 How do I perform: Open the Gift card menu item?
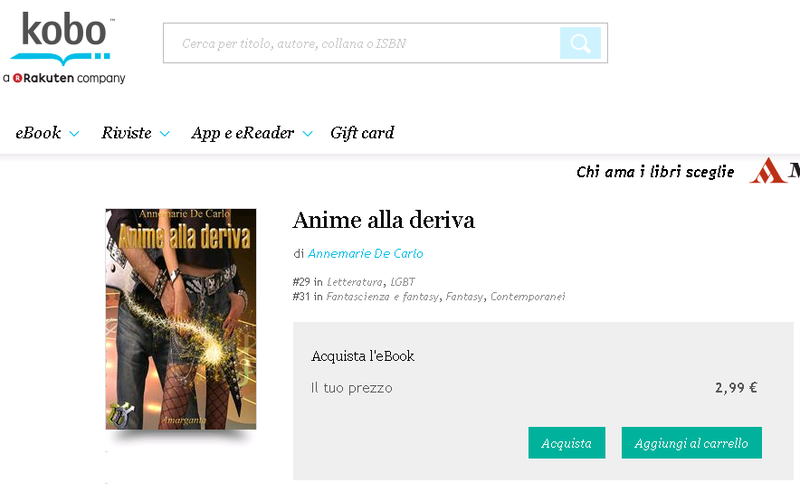point(362,133)
